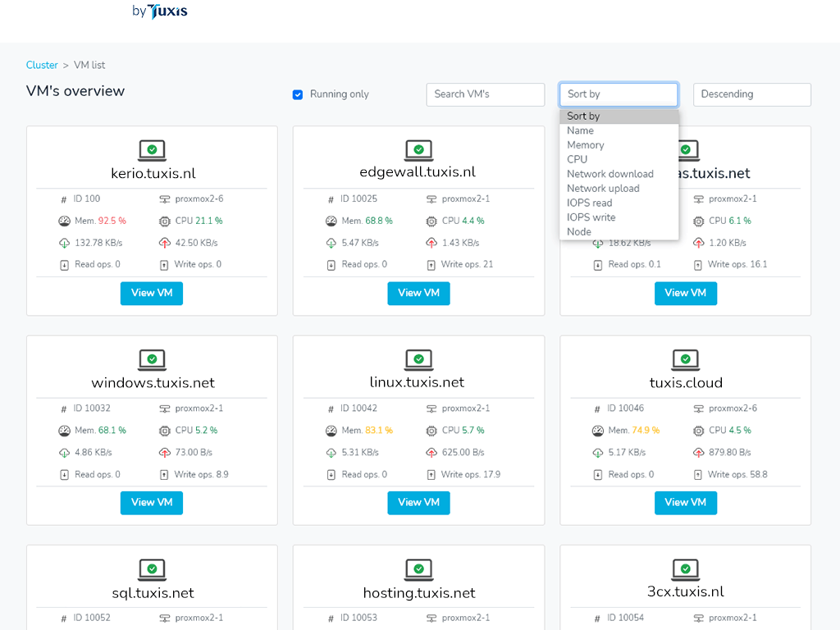
Task: Choose Network download in the sort list
Action: pyautogui.click(x=619, y=174)
